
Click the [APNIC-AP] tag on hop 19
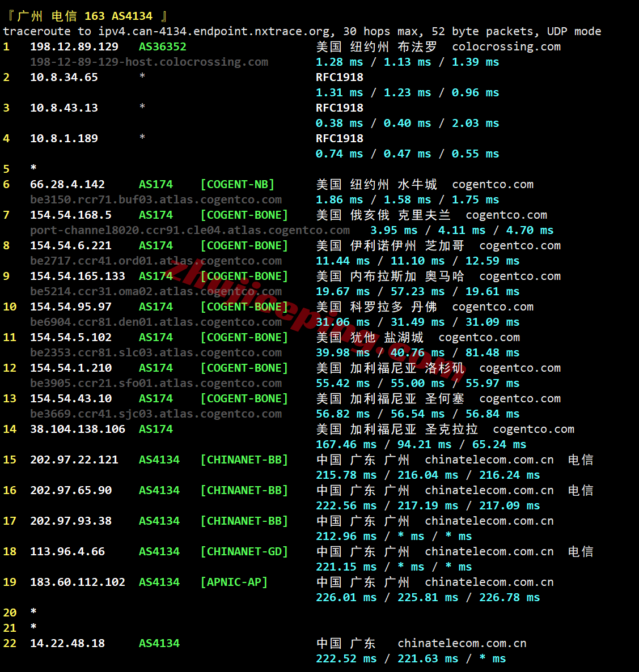[x=234, y=582]
